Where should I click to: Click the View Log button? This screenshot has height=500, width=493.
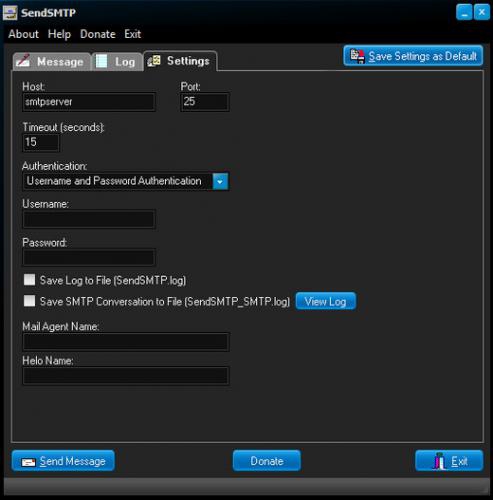pyautogui.click(x=326, y=301)
